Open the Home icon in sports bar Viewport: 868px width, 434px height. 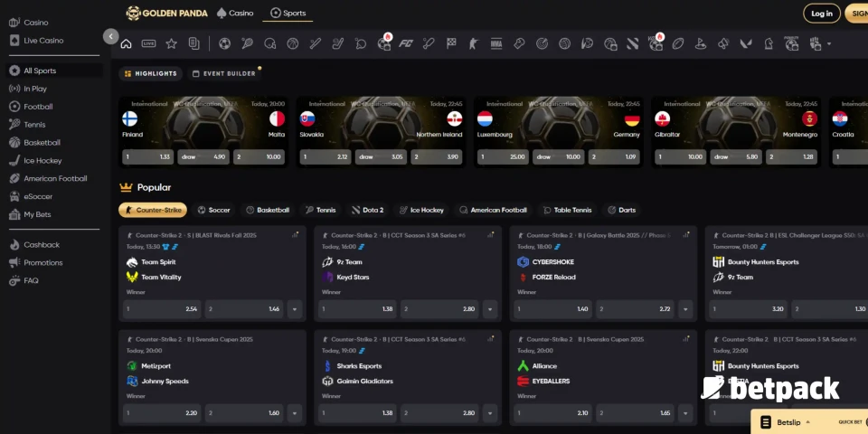coord(127,43)
